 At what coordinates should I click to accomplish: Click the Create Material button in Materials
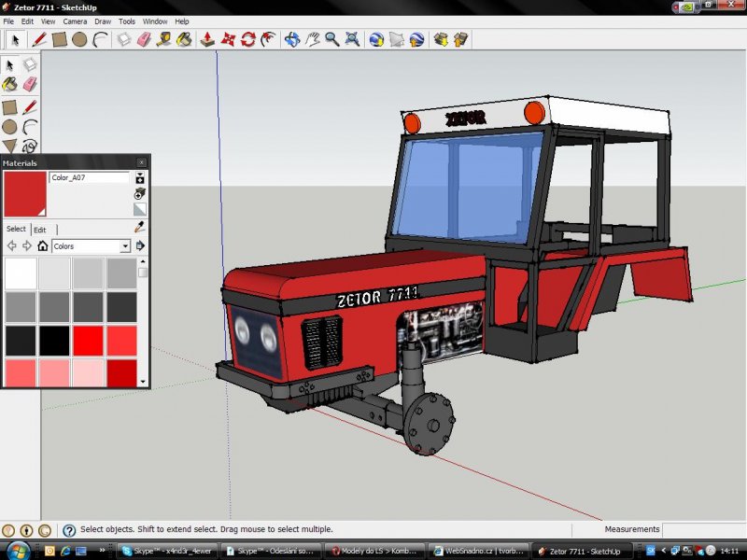coord(140,193)
